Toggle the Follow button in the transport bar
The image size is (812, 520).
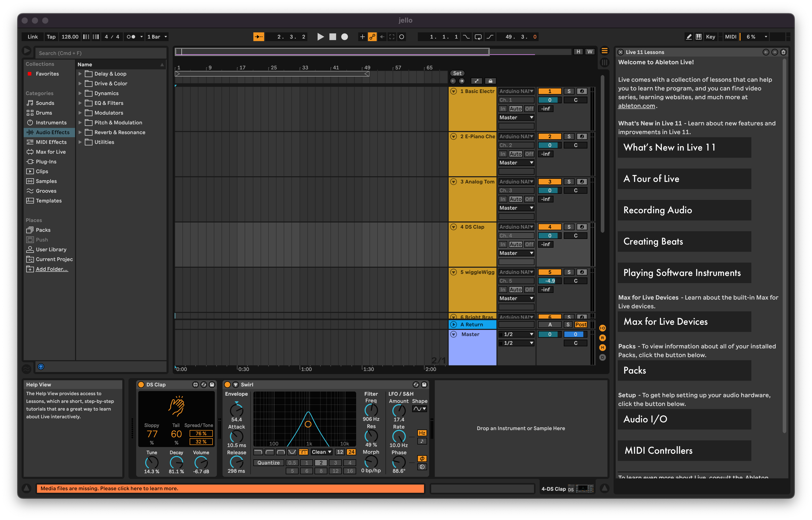click(259, 37)
